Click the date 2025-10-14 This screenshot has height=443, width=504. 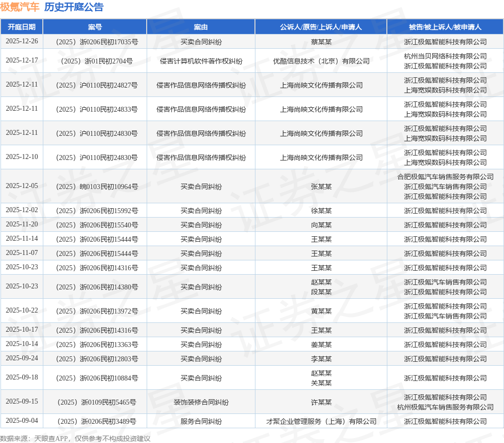(22, 344)
